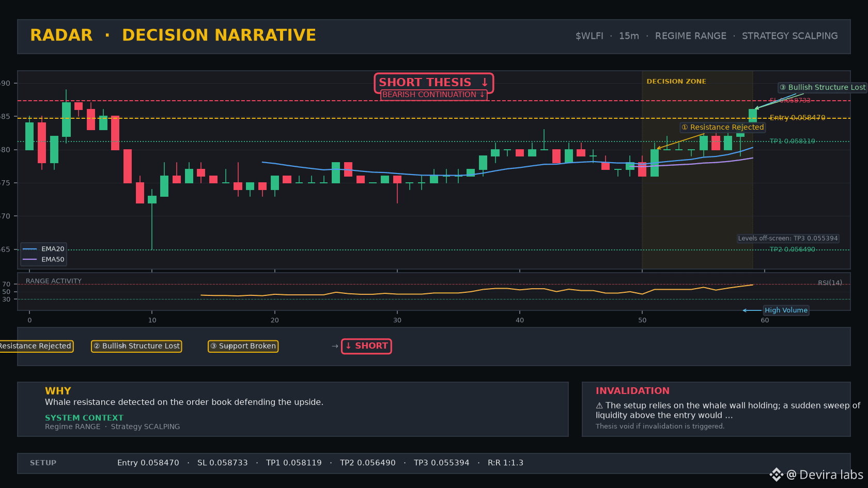Click the Bullish Structure Lost chart annotation
This screenshot has width=868, height=488.
coord(823,87)
